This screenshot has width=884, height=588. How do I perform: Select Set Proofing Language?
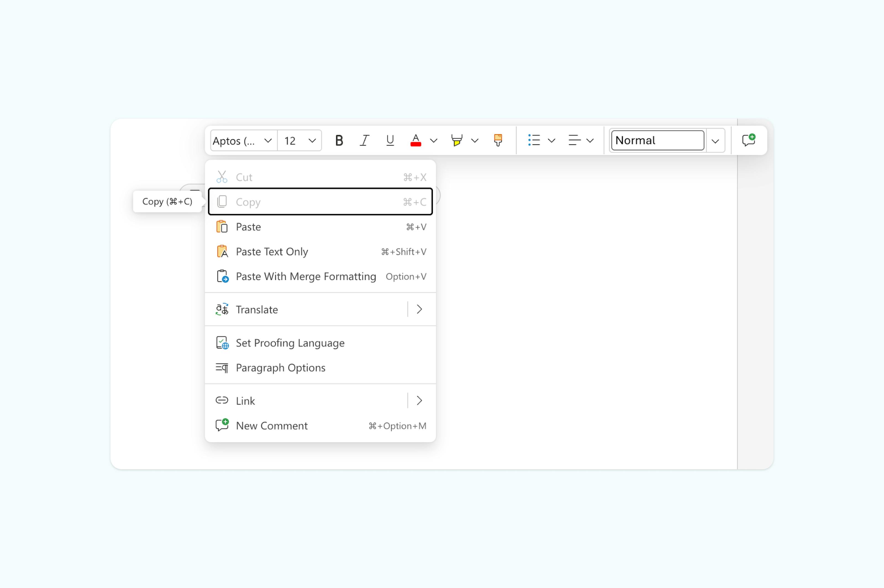point(290,343)
